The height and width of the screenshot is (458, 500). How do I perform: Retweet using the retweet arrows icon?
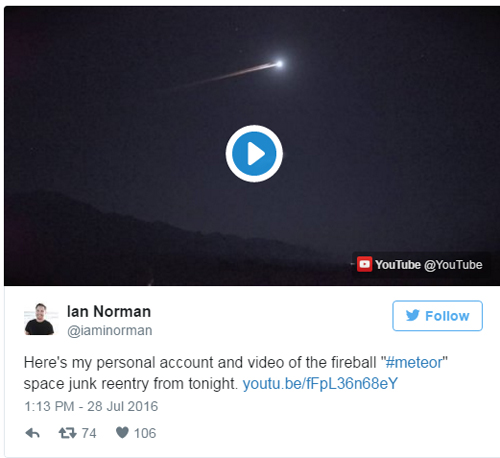click(x=68, y=433)
